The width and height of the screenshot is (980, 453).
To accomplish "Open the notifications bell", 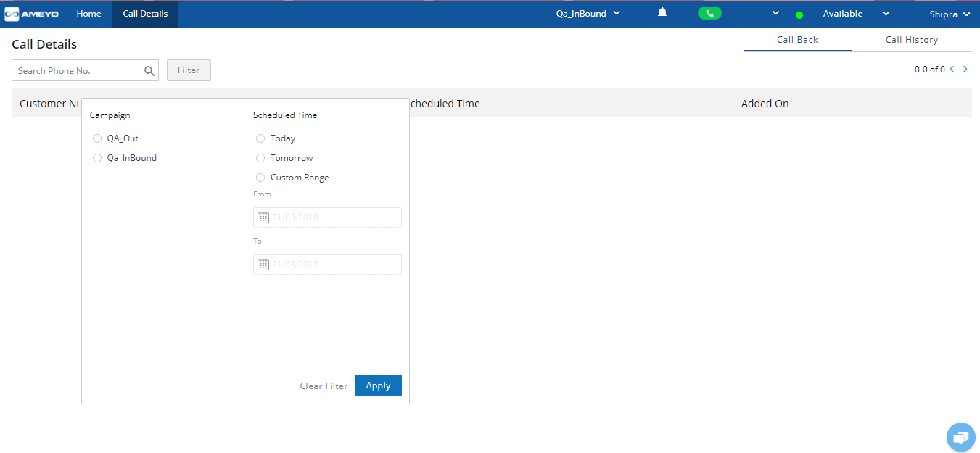I will point(662,13).
